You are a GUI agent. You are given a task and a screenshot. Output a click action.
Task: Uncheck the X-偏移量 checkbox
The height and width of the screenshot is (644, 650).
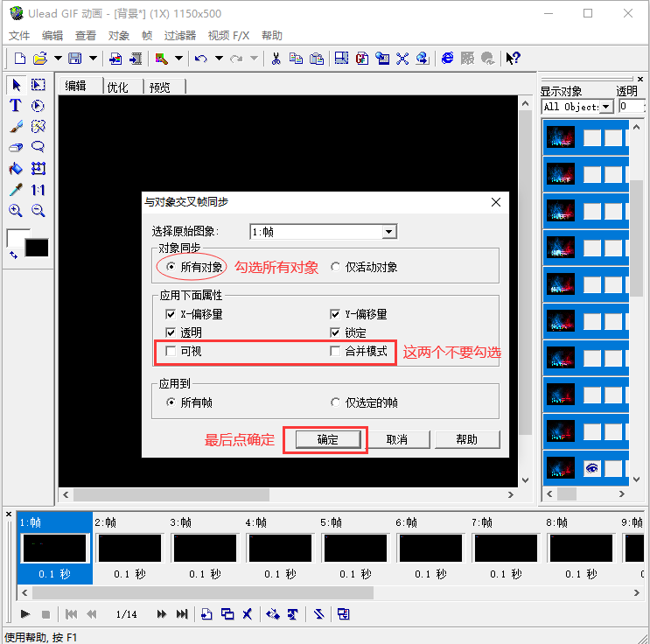coord(171,314)
